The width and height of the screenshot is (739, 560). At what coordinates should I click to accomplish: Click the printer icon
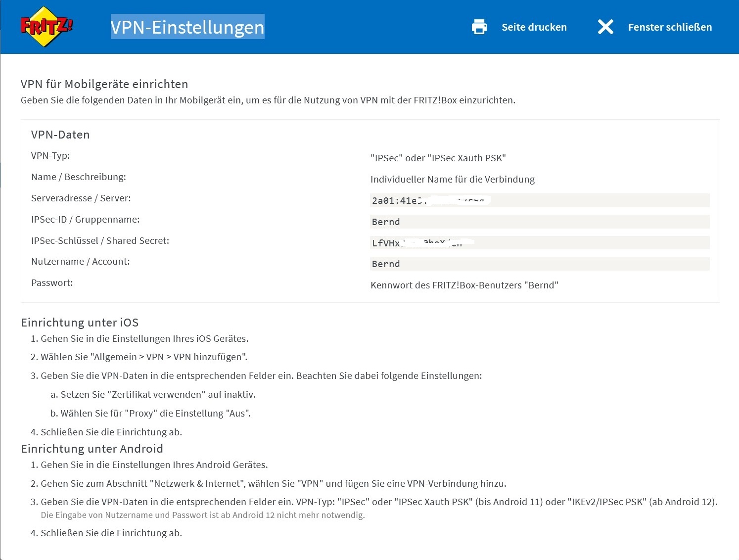tap(479, 27)
